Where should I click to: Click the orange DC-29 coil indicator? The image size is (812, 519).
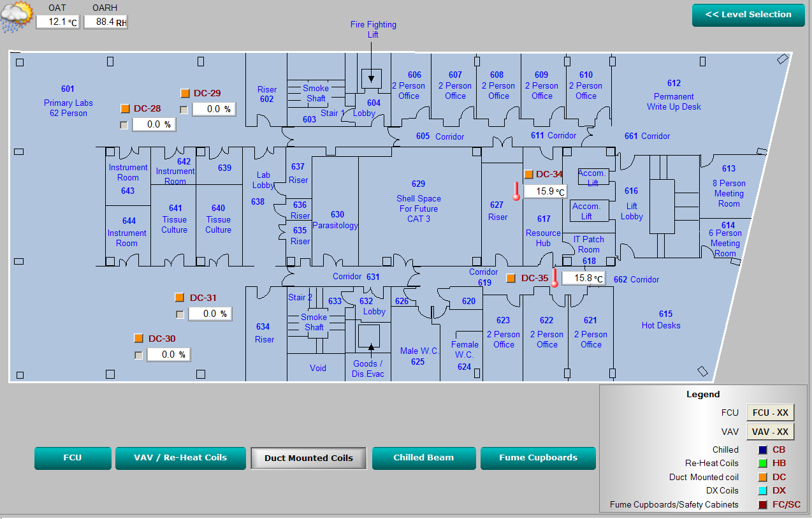pos(185,93)
